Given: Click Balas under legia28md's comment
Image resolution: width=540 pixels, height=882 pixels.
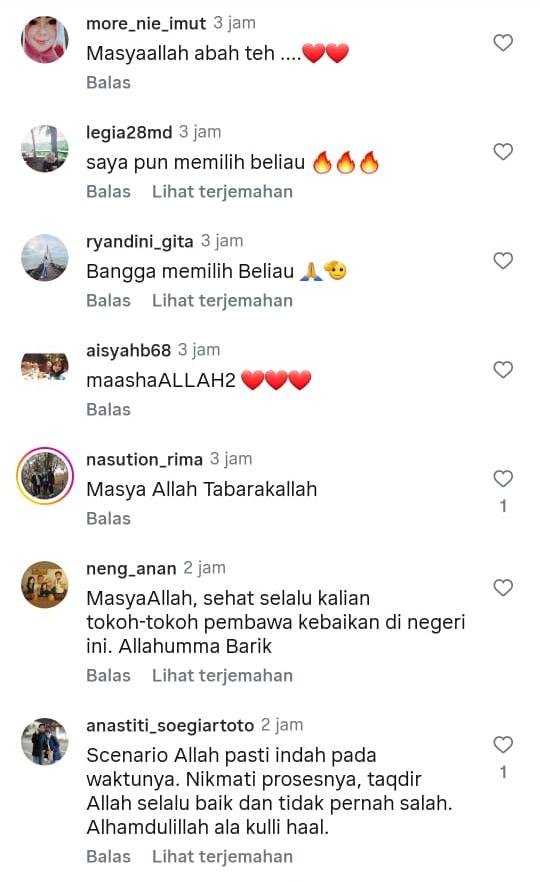Looking at the screenshot, I should coord(108,192).
